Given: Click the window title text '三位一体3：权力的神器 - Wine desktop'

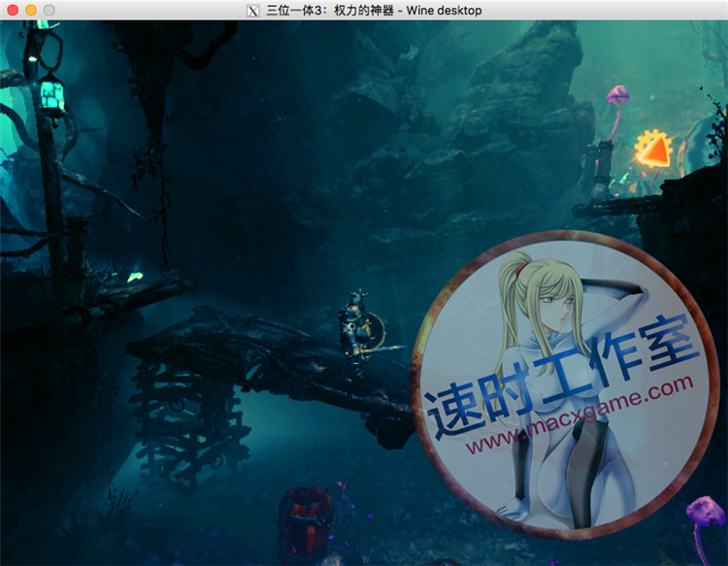Looking at the screenshot, I should coord(374,11).
